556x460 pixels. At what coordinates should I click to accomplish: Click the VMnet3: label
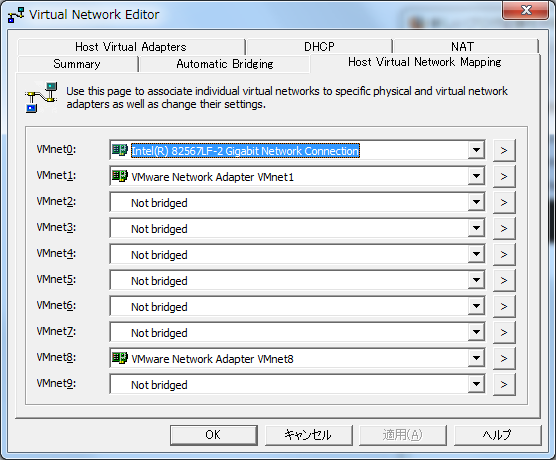click(x=56, y=227)
